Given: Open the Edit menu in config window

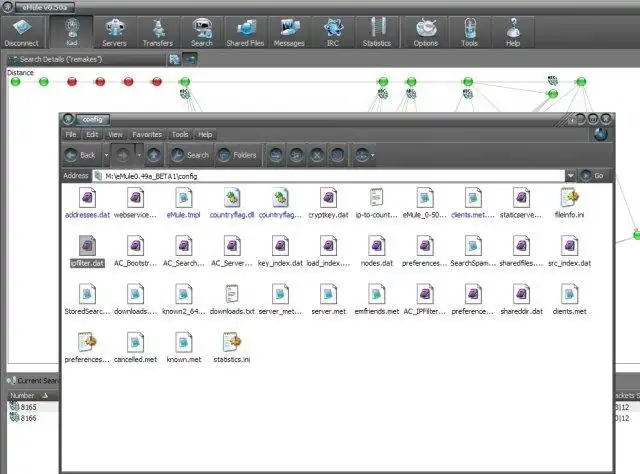Looking at the screenshot, I should [x=92, y=134].
